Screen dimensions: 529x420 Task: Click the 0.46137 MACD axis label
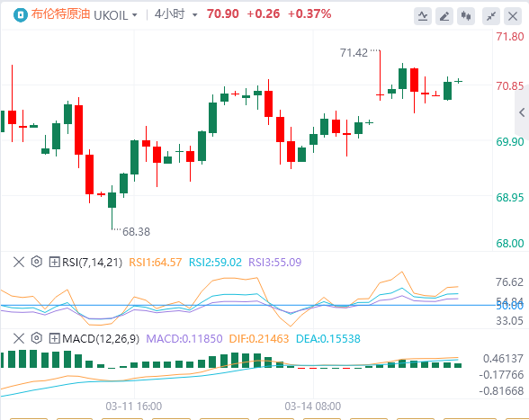pyautogui.click(x=504, y=358)
